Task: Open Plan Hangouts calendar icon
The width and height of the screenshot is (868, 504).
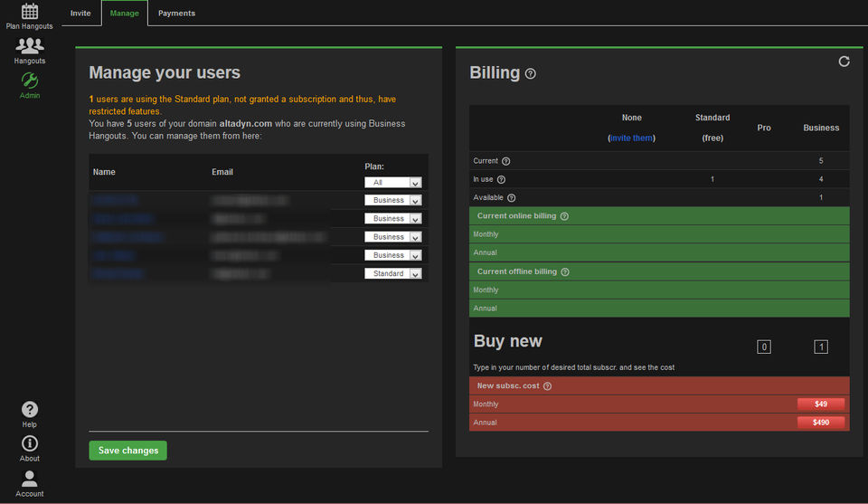Action: coord(29,12)
